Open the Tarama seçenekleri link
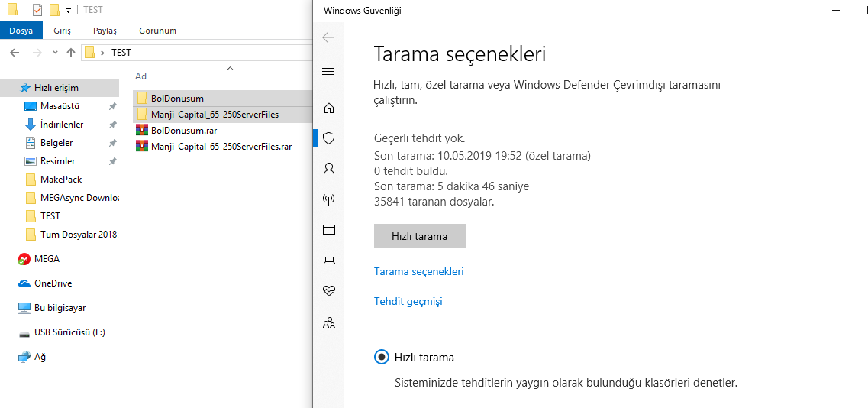Viewport: 868px width, 408px height. pos(419,272)
